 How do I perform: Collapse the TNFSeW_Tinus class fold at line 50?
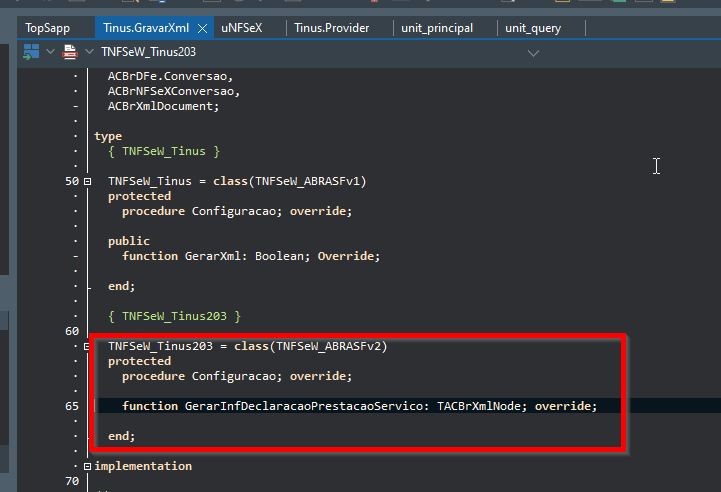(x=87, y=182)
